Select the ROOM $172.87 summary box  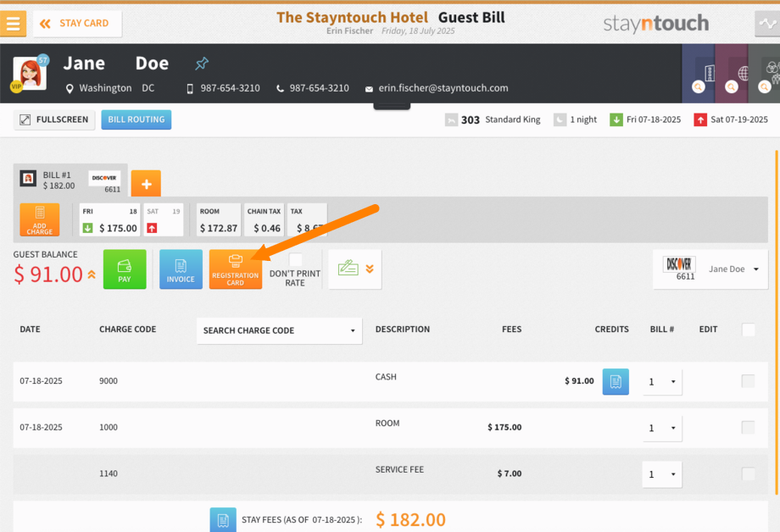coord(219,219)
